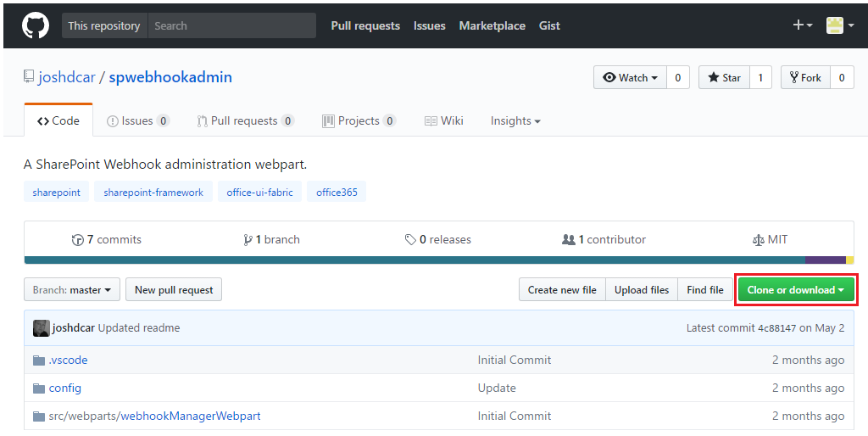Click the Create new file button
This screenshot has width=868, height=436.
click(562, 290)
